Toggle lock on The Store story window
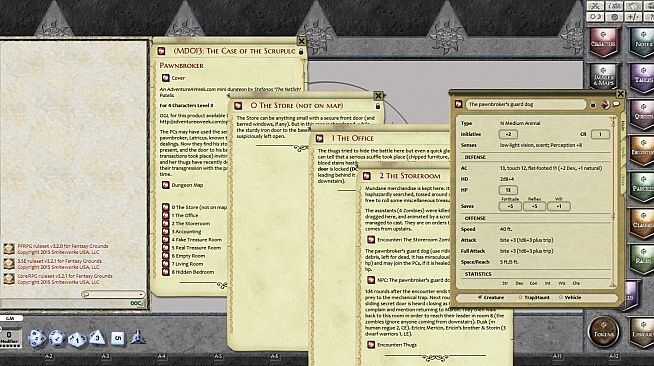654x366 pixels. 378,106
